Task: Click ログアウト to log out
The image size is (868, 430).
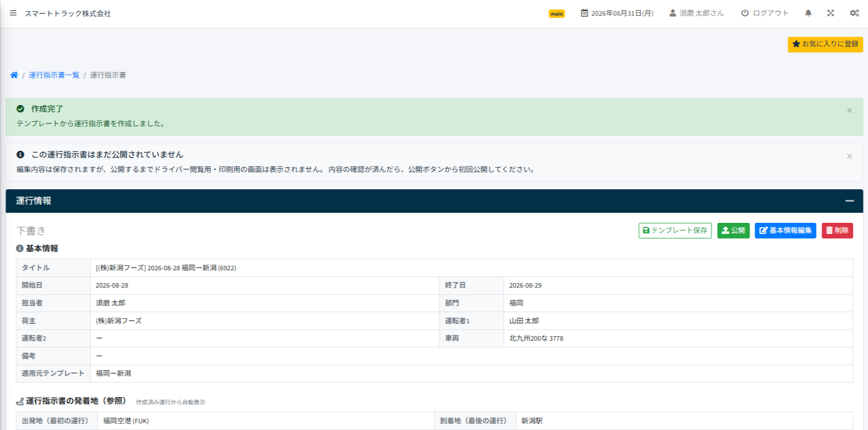Action: coord(765,13)
